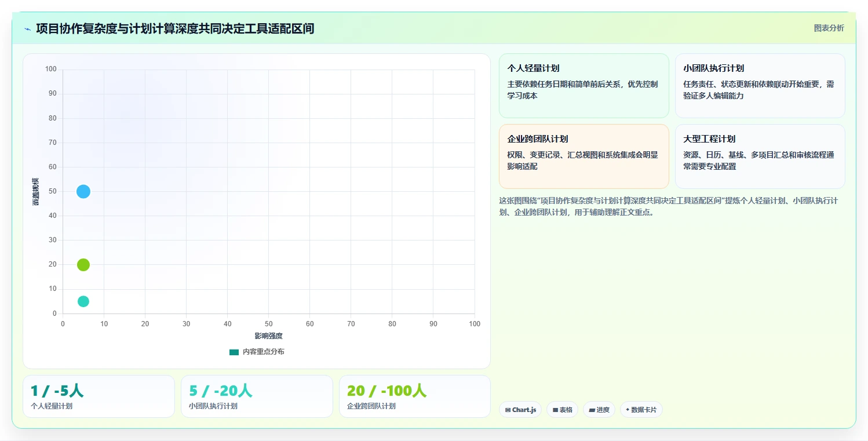Click the blue bubble at value 50
Image resolution: width=868 pixels, height=441 pixels.
[83, 191]
